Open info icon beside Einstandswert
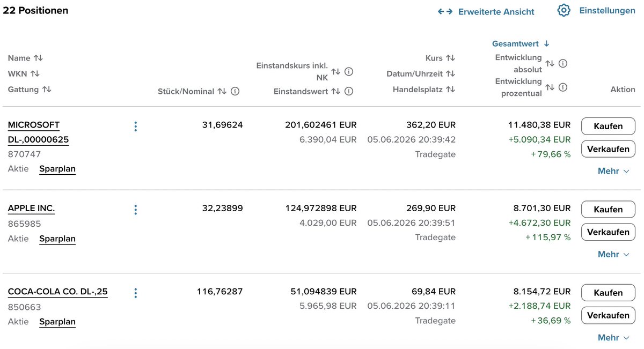Viewport: 644px width, 349px height. (349, 92)
